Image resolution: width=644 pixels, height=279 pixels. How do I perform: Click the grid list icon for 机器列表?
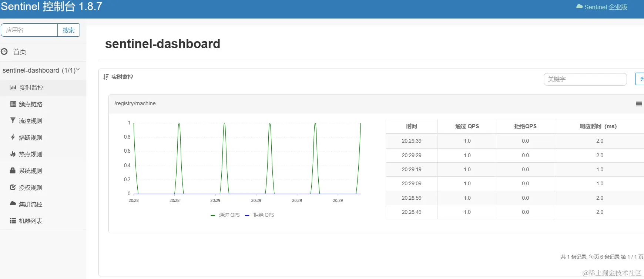coord(13,221)
